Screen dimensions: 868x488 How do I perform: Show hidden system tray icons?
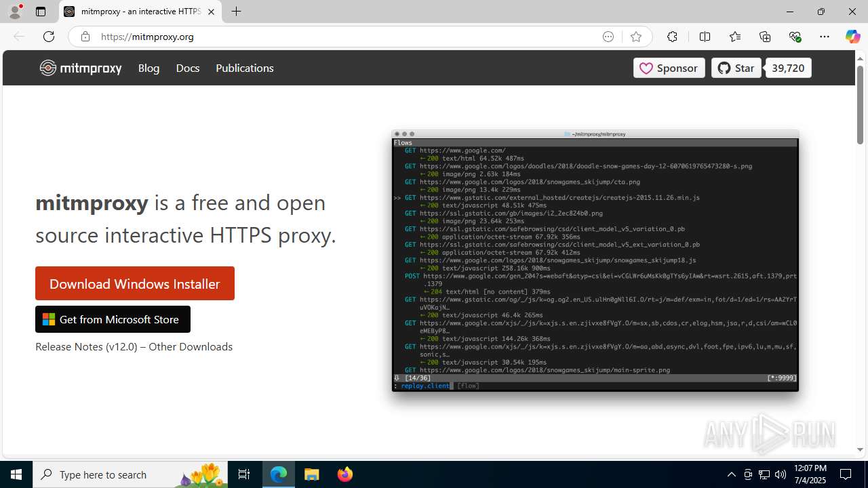[731, 474]
